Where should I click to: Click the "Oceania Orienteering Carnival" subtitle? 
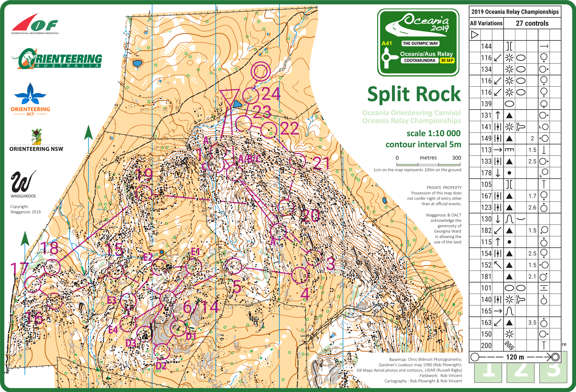click(x=411, y=112)
